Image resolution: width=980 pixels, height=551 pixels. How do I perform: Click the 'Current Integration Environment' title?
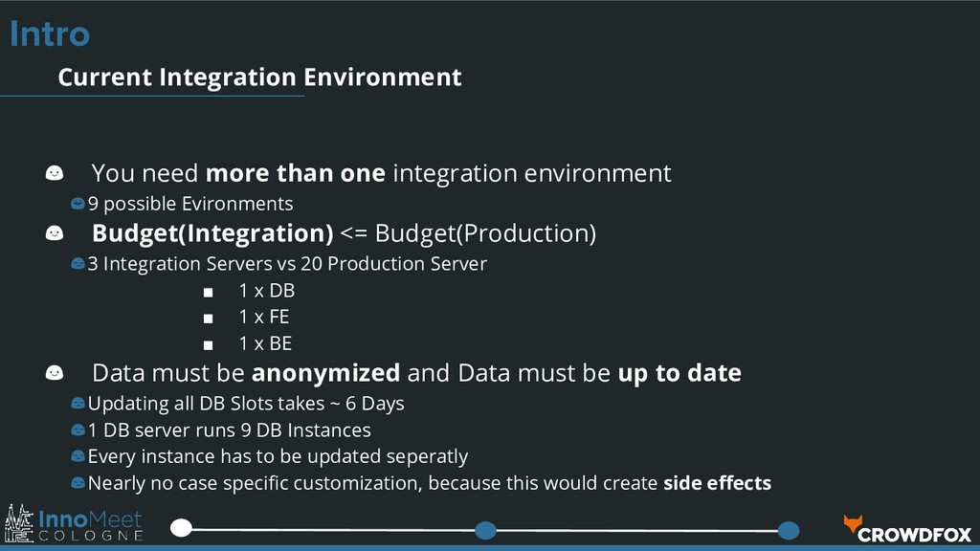(259, 77)
